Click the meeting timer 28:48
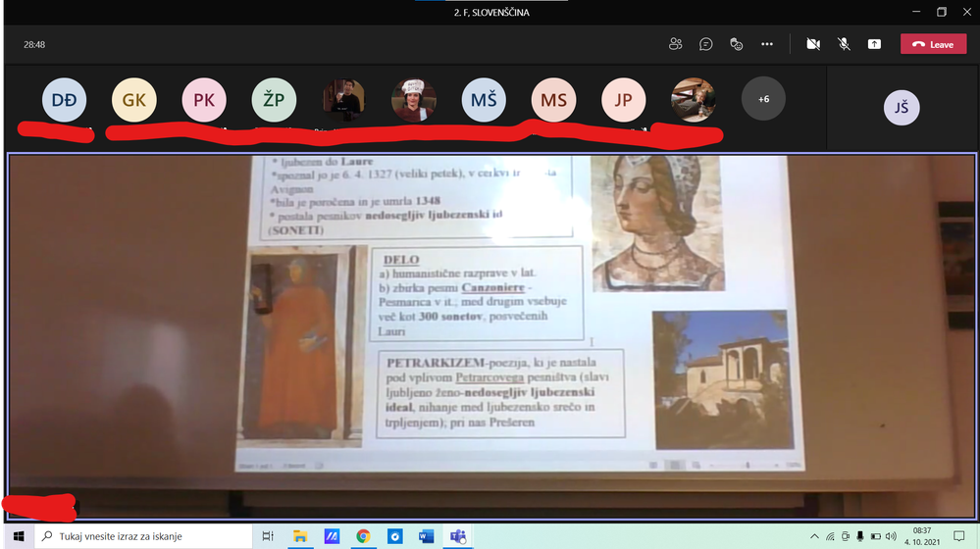Screen dimensions: 980x549 point(34,44)
